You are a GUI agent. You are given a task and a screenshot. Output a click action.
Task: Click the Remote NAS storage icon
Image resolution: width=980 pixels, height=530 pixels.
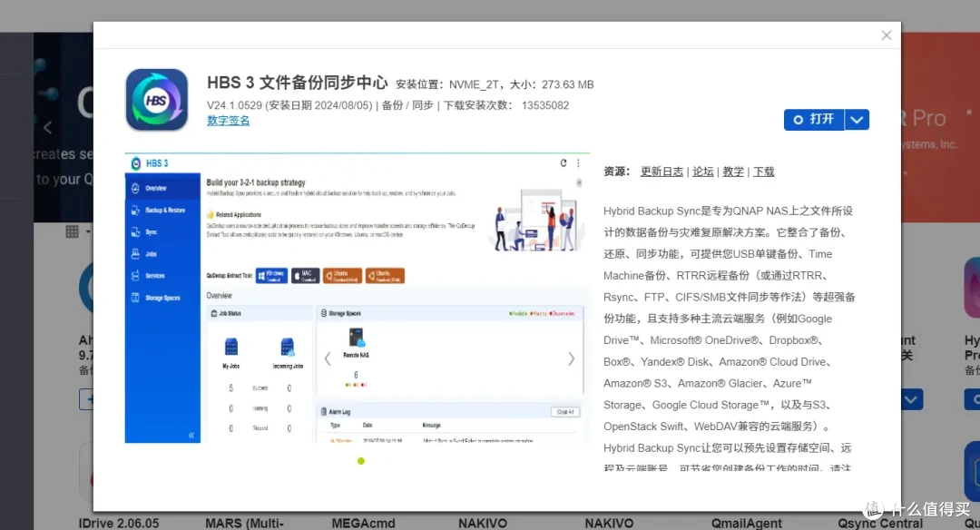tap(357, 338)
